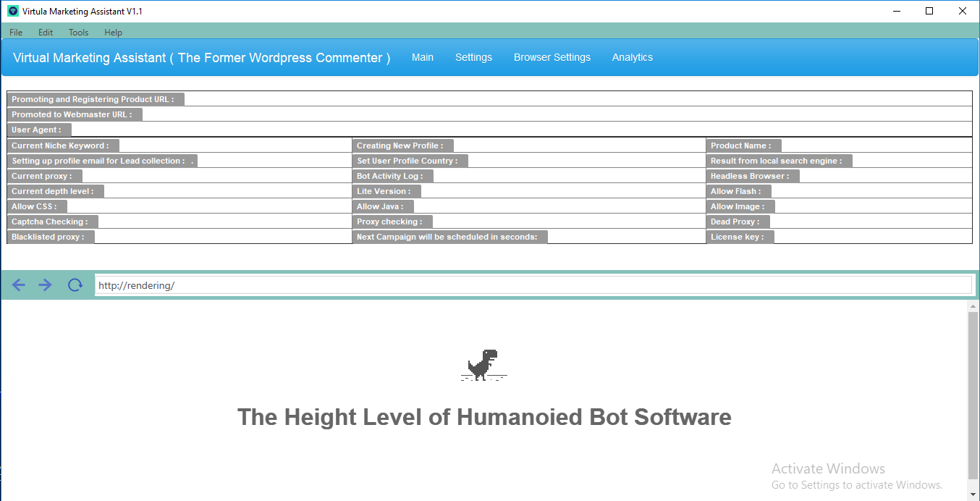
Task: Open the Edit menu
Action: click(x=45, y=32)
